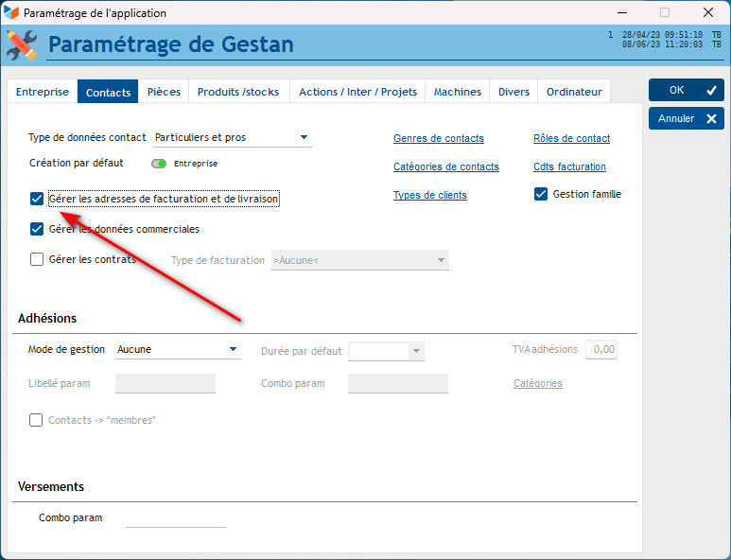This screenshot has height=560, width=731.
Task: Click OK button with checkmark
Action: pos(686,90)
